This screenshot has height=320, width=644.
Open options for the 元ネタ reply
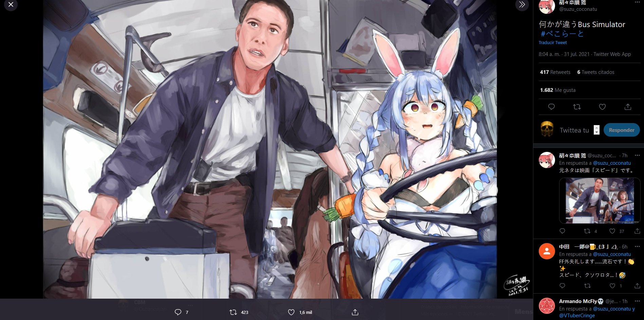637,155
